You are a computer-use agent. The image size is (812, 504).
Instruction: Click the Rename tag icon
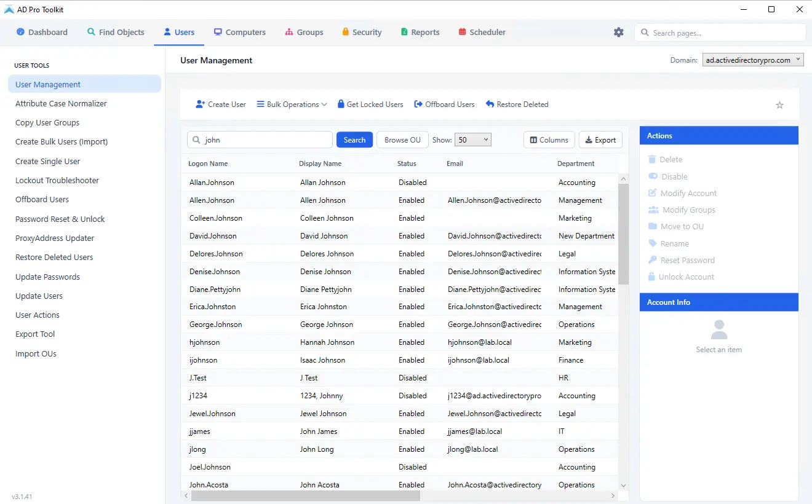(653, 243)
